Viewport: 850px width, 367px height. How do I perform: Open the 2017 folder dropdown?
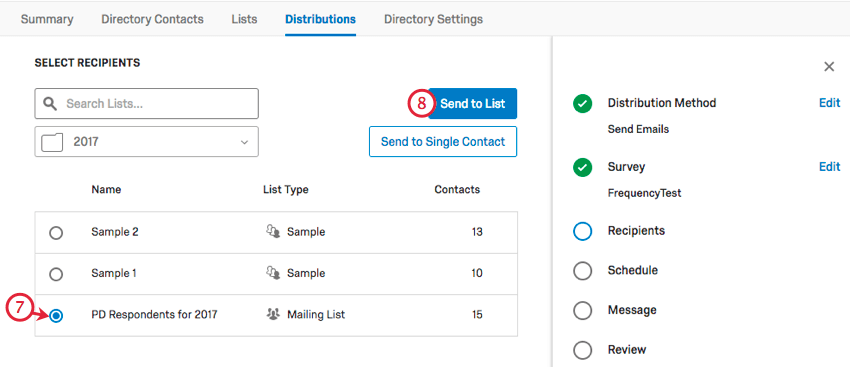(146, 142)
